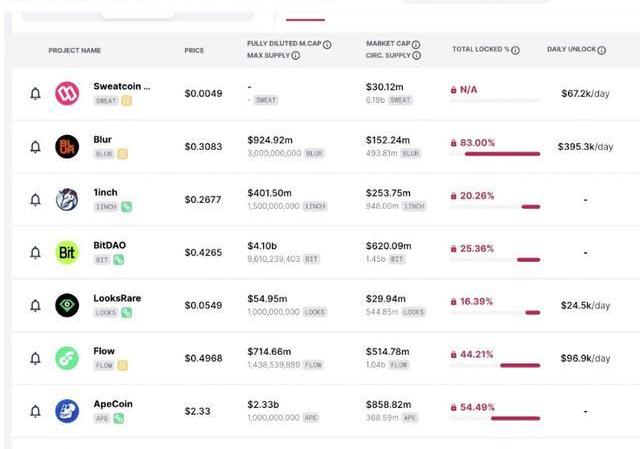
Task: Click the Blur project logo
Action: (67, 147)
